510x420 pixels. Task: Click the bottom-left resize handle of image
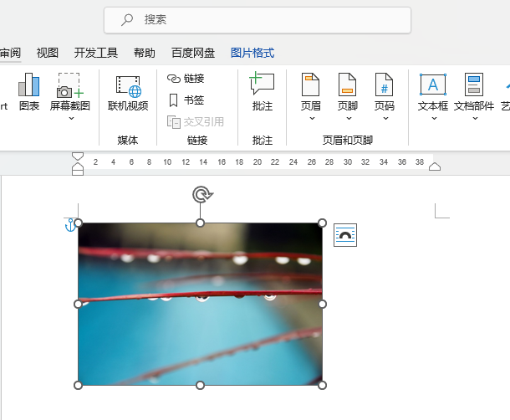(78, 385)
